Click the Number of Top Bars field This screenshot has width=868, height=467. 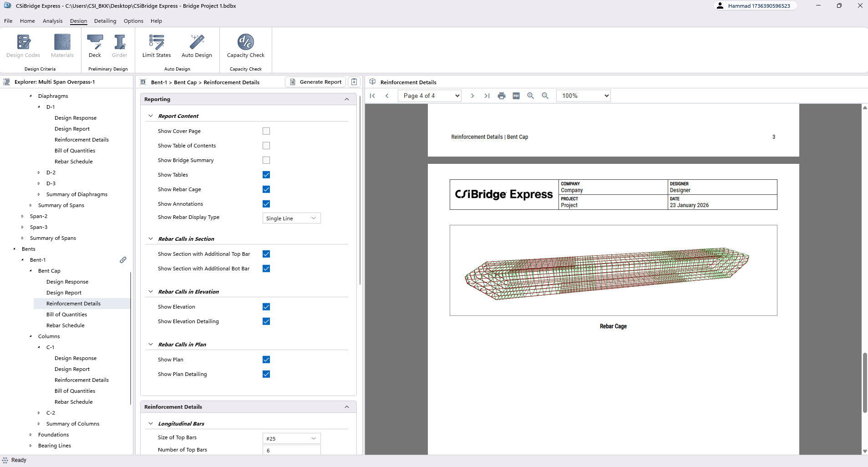tap(291, 450)
